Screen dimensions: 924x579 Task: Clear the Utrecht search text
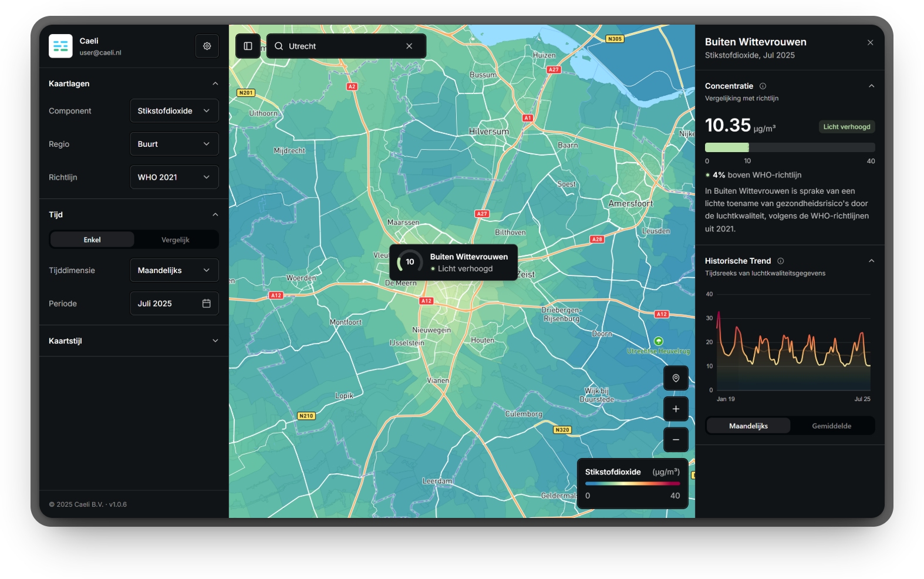[409, 46]
